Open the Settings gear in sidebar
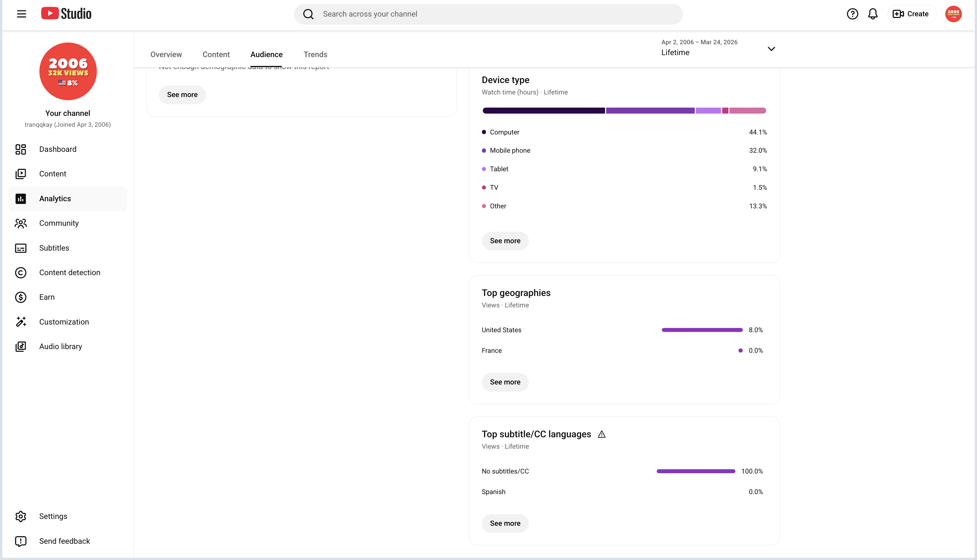 [21, 517]
